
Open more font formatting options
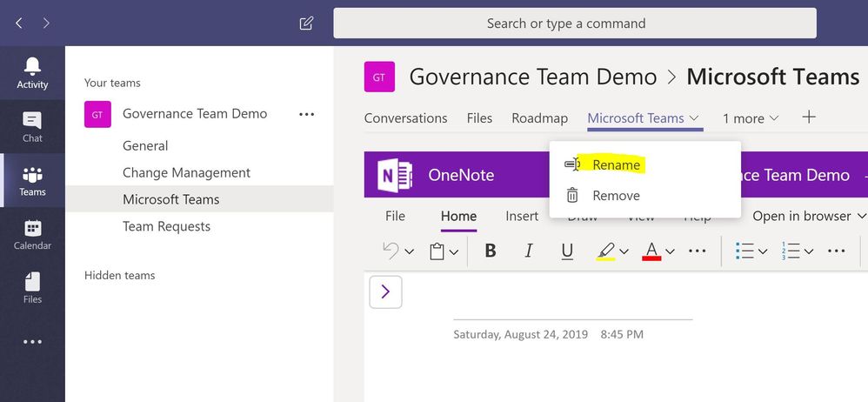(x=697, y=251)
